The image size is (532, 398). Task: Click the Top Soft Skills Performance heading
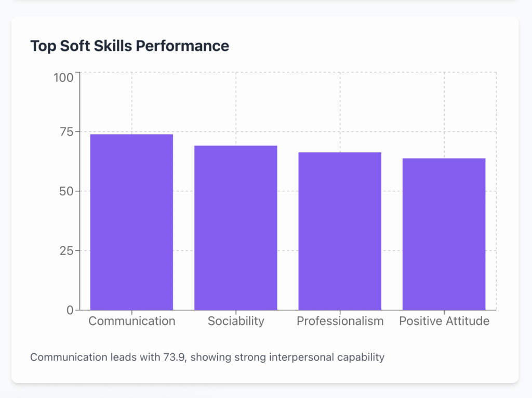(x=129, y=46)
